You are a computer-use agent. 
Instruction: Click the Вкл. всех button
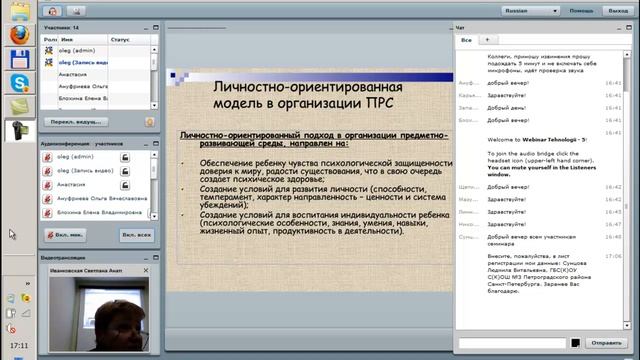coord(136,235)
